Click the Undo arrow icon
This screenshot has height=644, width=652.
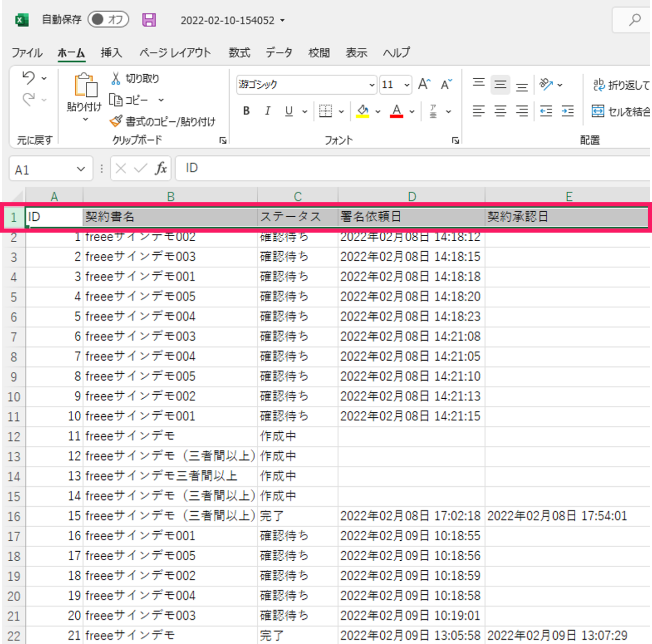click(29, 78)
